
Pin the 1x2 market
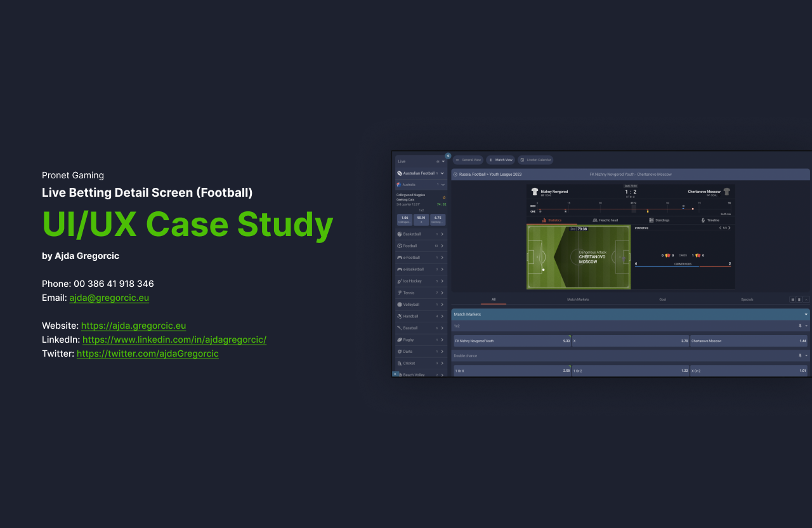[x=800, y=326]
